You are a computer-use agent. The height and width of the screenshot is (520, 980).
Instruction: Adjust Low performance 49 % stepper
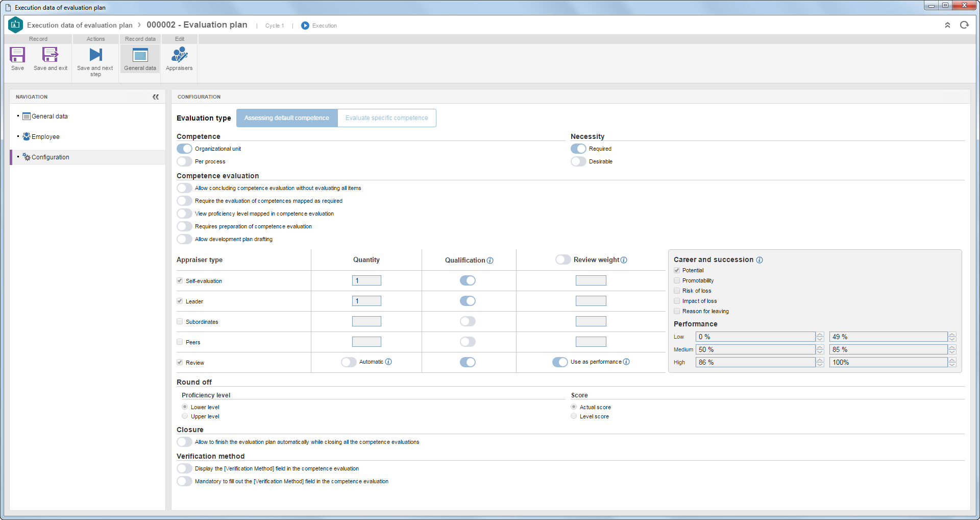[x=952, y=337]
